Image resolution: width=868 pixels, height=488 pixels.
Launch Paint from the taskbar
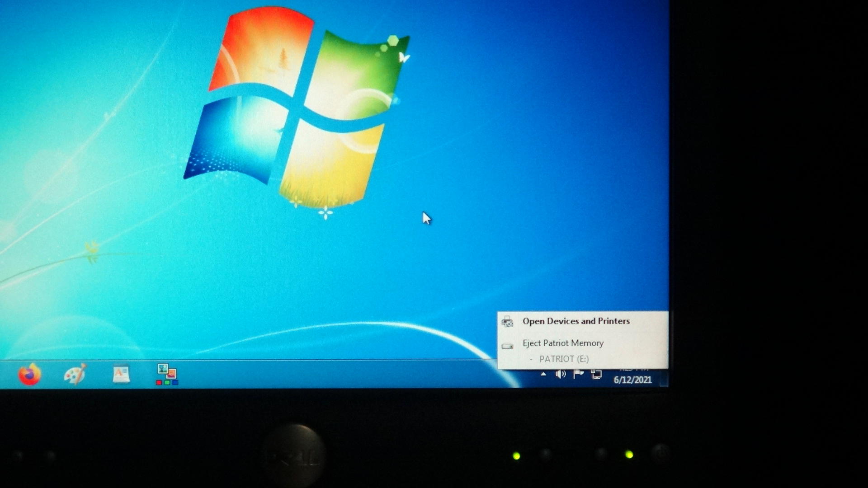pyautogui.click(x=75, y=374)
